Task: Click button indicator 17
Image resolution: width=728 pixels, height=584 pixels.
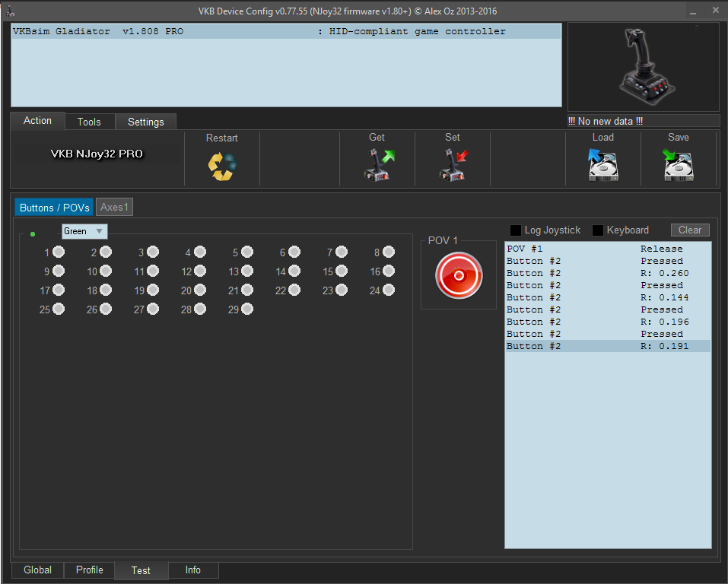Action: point(59,290)
